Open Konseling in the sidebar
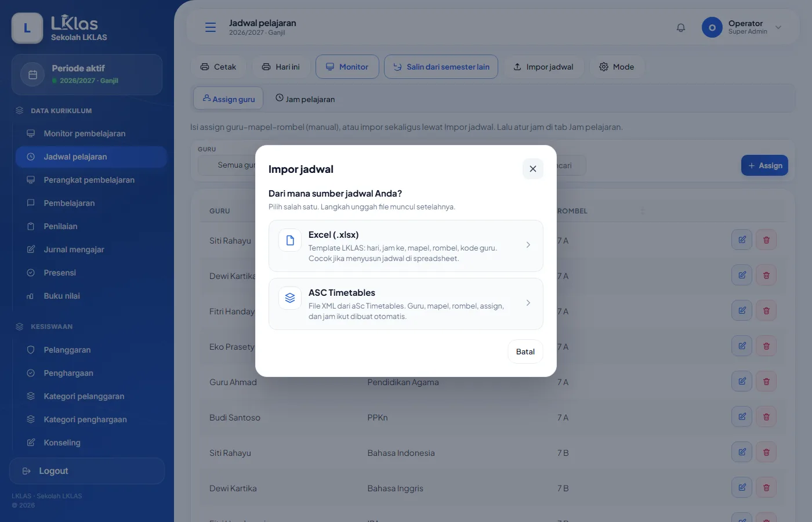Screen dimensions: 812x522 coord(91,443)
